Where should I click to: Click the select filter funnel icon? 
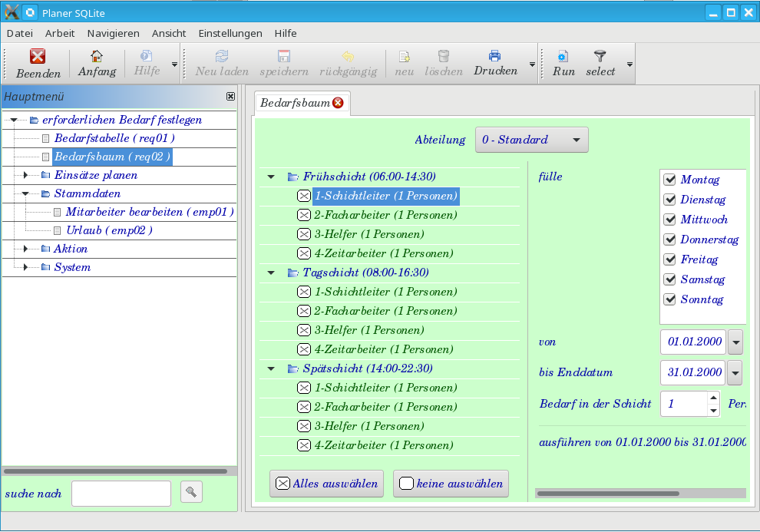[600, 56]
